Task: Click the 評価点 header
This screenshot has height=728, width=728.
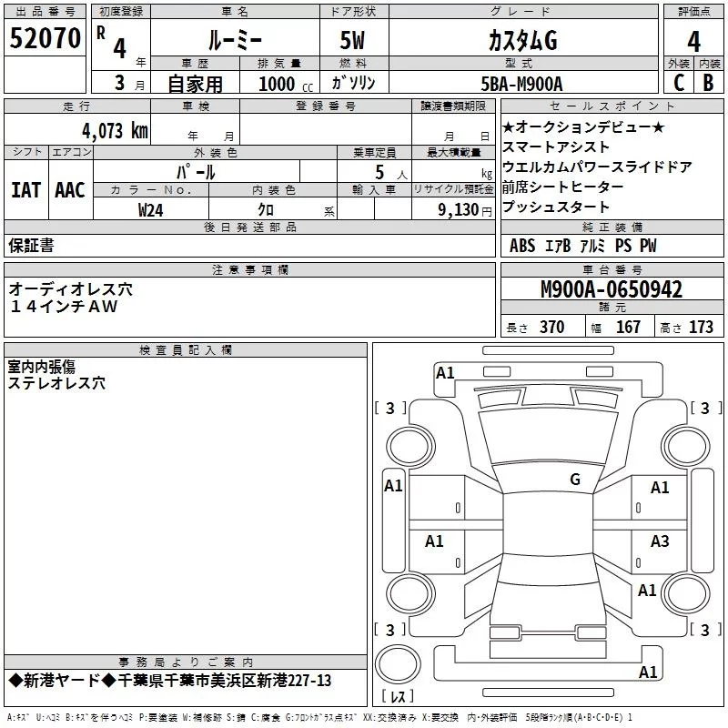Action: point(693,12)
